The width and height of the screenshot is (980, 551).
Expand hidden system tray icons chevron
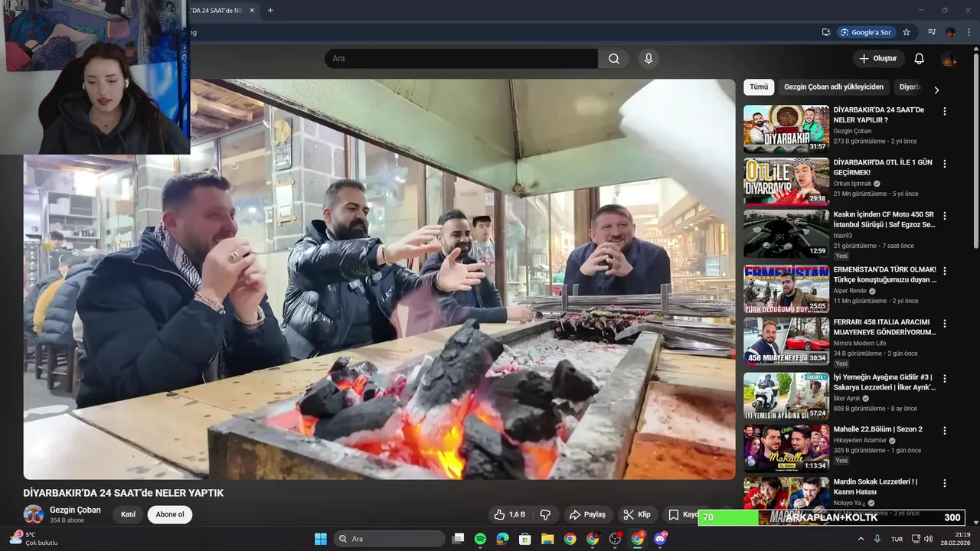(861, 539)
